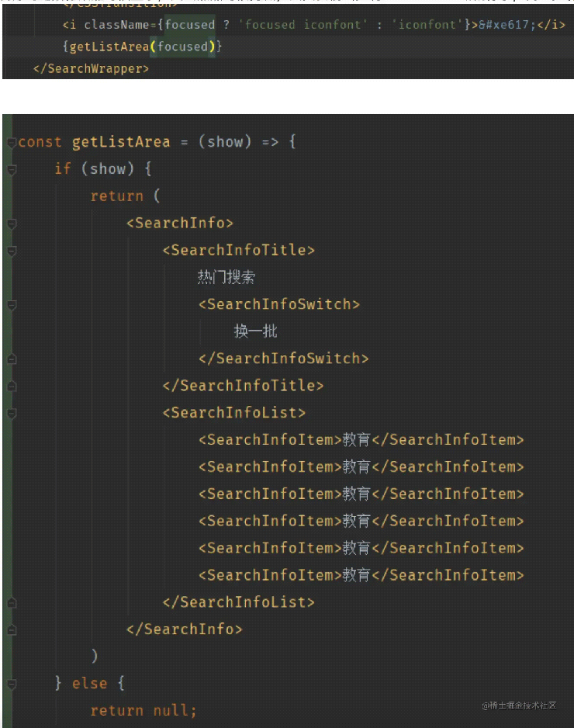The height and width of the screenshot is (728, 574).
Task: Collapse the '} else {' fold marker
Action: (12, 684)
